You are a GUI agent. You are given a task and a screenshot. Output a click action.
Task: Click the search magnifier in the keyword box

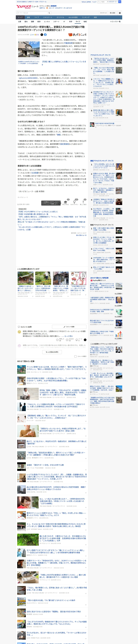coord(49,13)
